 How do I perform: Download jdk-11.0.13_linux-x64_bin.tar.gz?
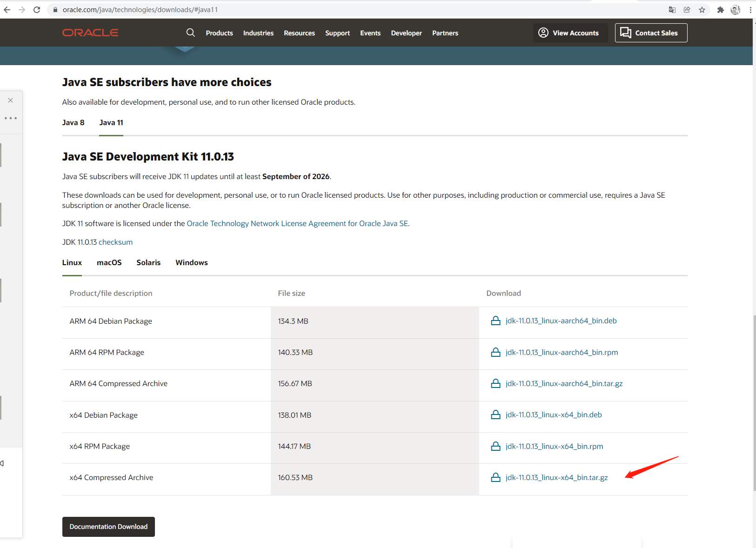[x=557, y=477]
